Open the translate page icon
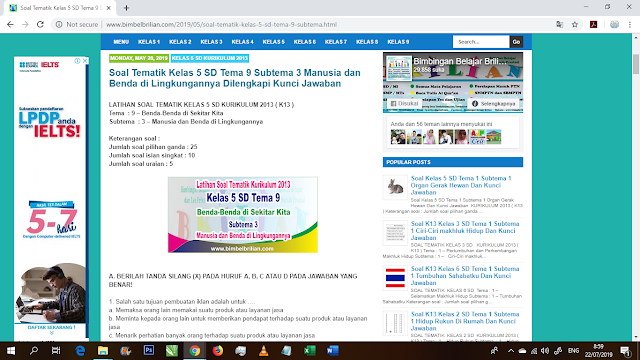640x360 pixels. click(x=560, y=24)
